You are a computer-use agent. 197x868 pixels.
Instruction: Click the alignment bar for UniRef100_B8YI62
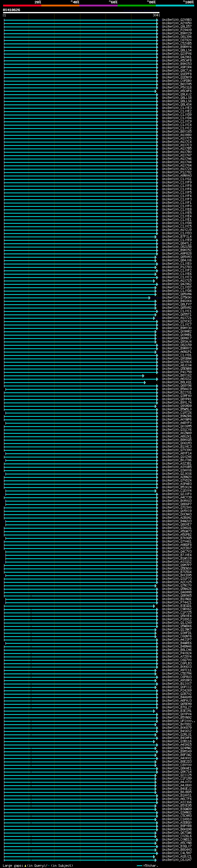pyautogui.click(x=74, y=375)
